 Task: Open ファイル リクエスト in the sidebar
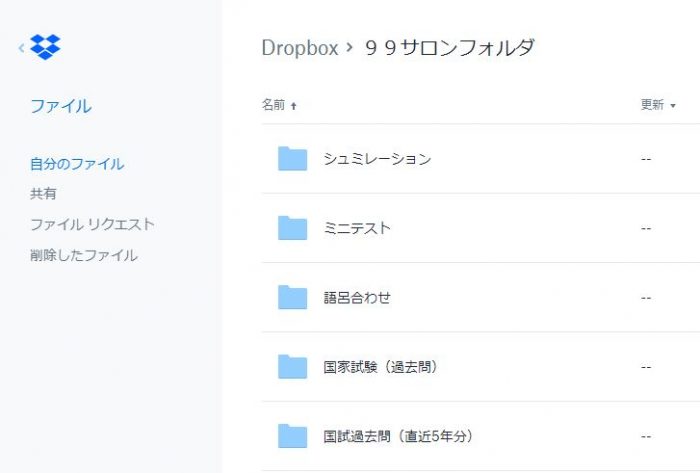click(92, 224)
